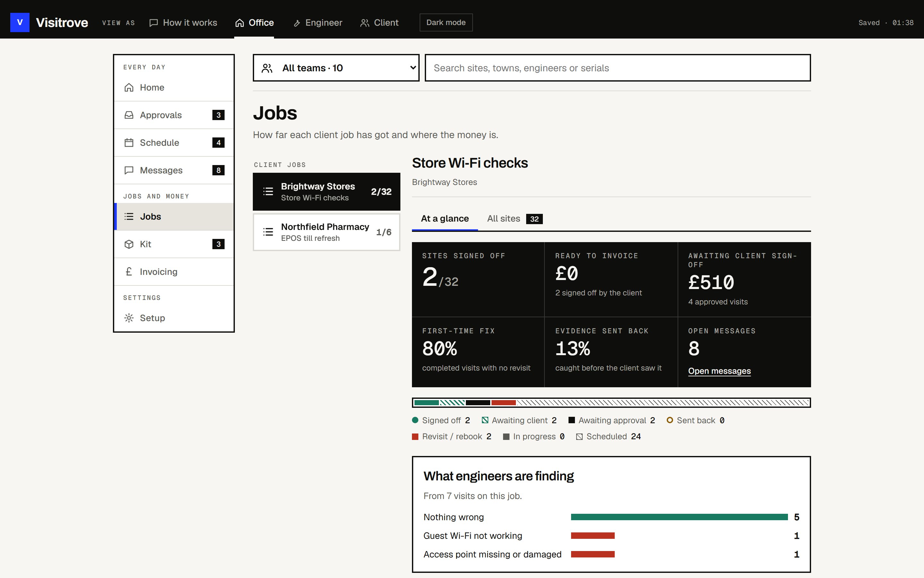Click the Kit badge showing 3
924x578 pixels.
coord(218,244)
